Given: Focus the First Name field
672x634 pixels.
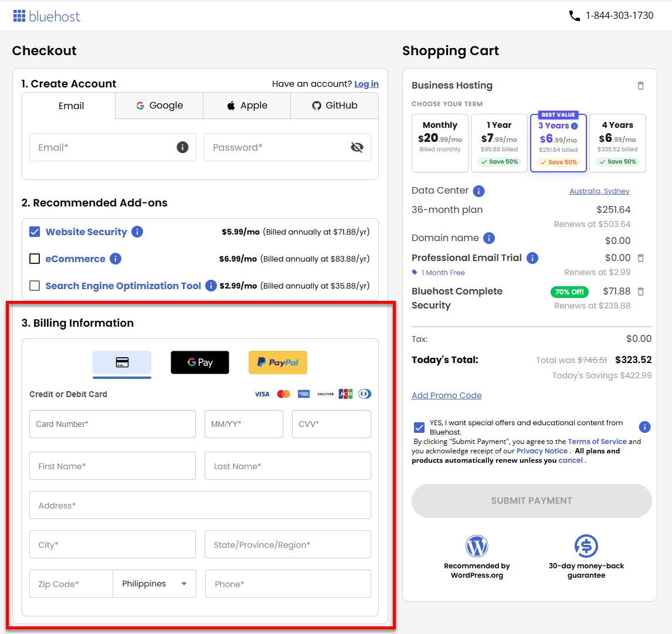Looking at the screenshot, I should 112,466.
